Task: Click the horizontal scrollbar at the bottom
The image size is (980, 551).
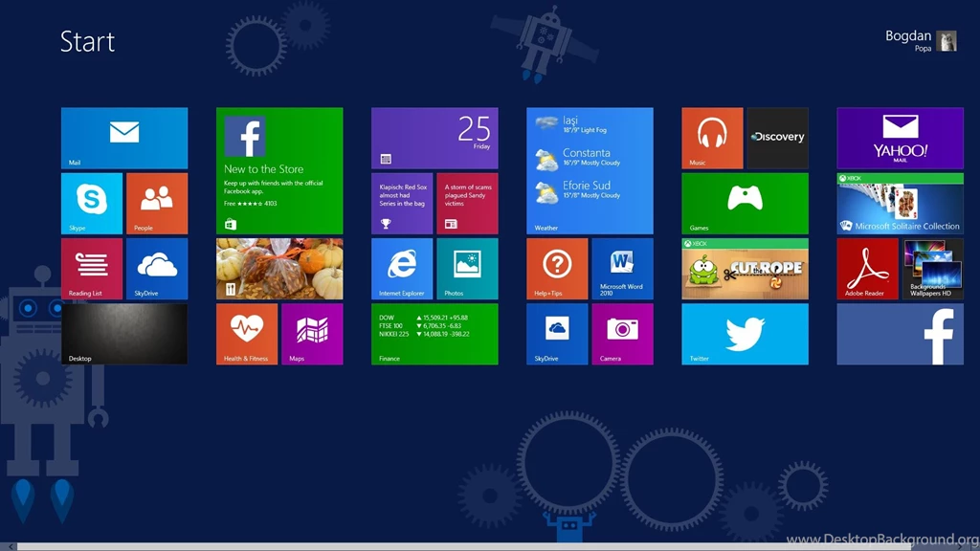Action: 383,546
